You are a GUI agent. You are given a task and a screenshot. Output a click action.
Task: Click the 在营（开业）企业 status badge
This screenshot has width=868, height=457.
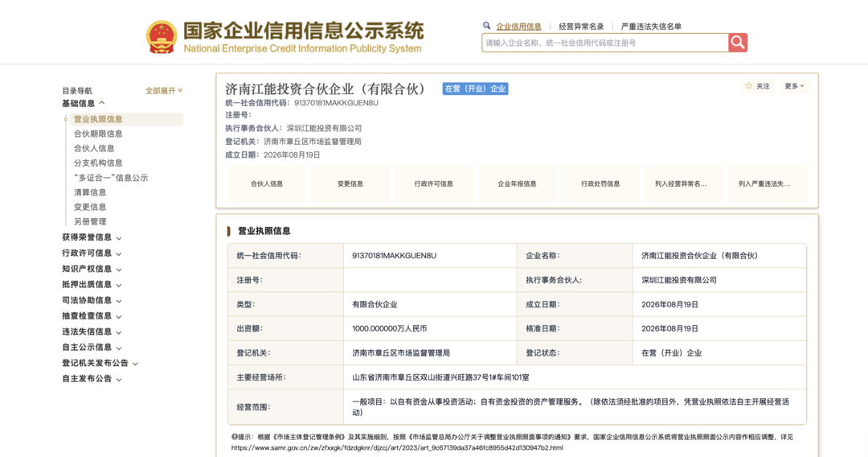tap(475, 89)
